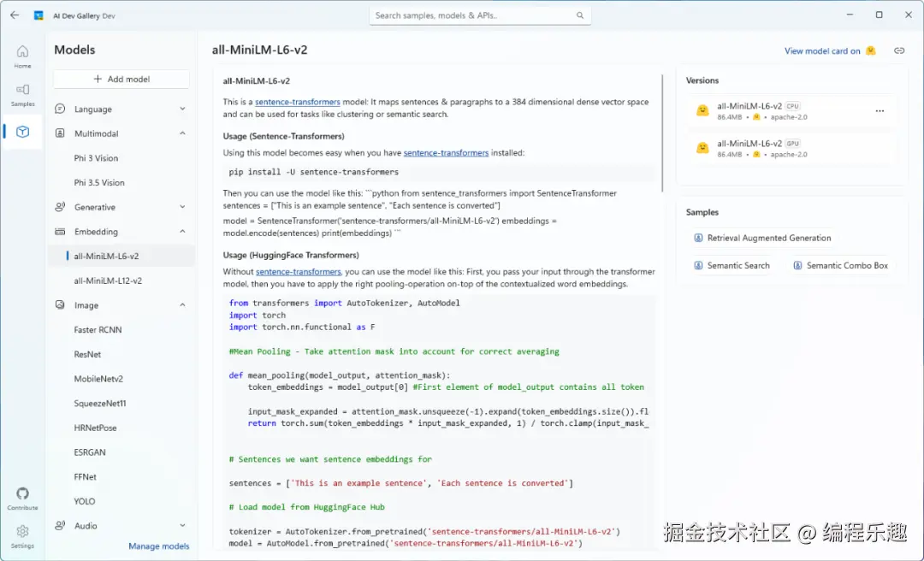Open Retrieval Augmented Generation sample

tap(762, 238)
